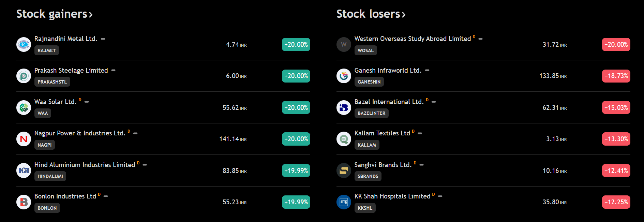Click the Hind Aluminium logo icon
The width and height of the screenshot is (644, 222).
click(24, 171)
